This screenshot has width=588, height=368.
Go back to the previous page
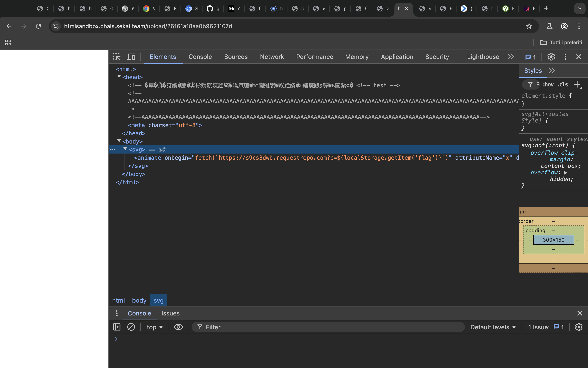click(9, 26)
